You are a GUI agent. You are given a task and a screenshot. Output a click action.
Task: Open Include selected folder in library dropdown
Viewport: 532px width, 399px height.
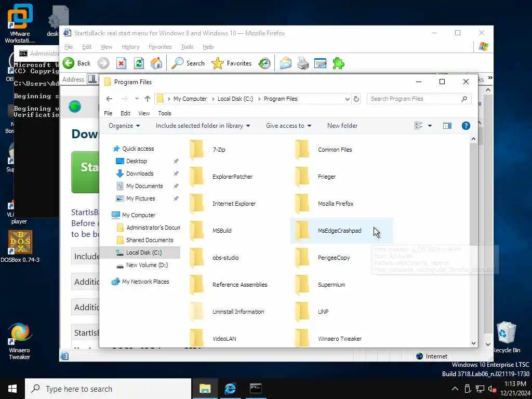click(203, 126)
